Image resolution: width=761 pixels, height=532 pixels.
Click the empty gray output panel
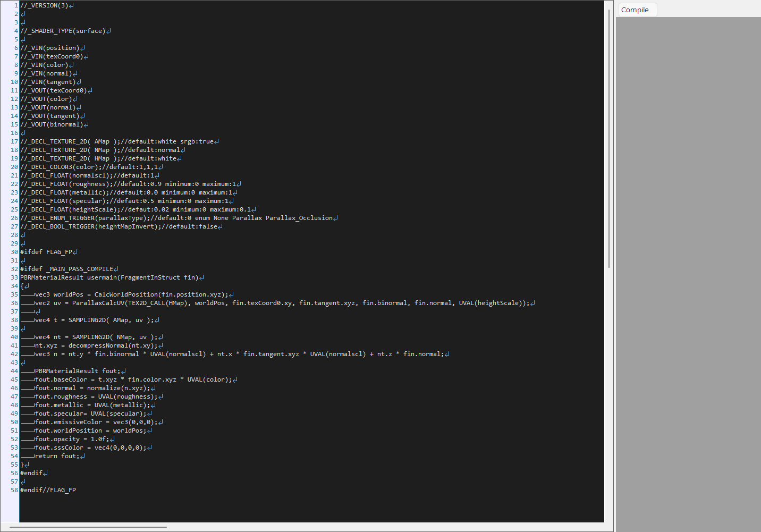pos(688,274)
